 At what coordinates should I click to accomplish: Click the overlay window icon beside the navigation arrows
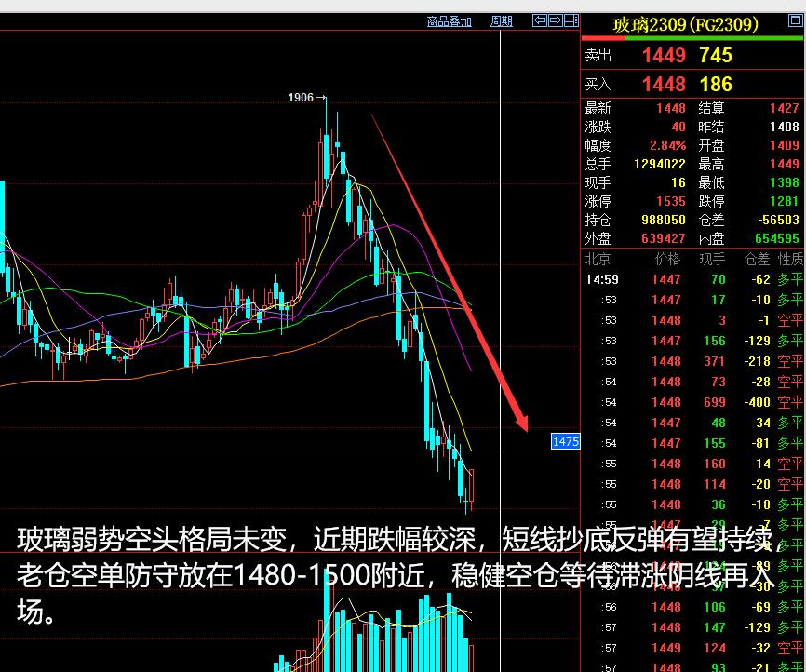click(572, 20)
